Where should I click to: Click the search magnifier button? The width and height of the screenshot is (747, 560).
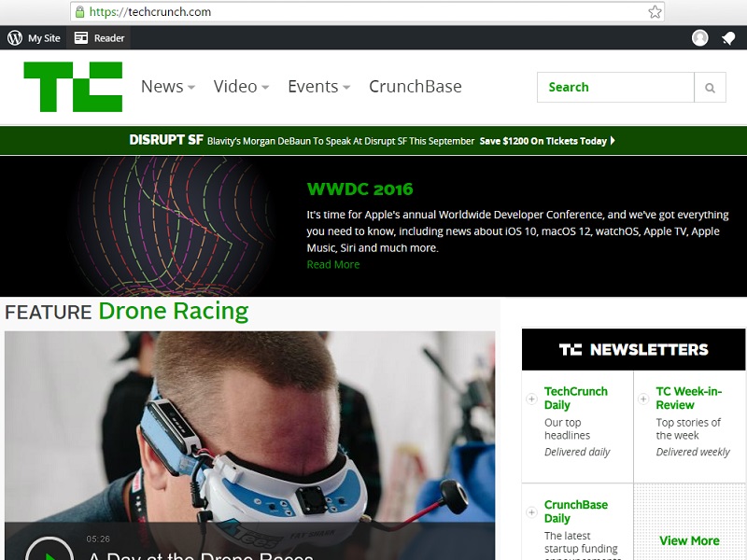[710, 87]
